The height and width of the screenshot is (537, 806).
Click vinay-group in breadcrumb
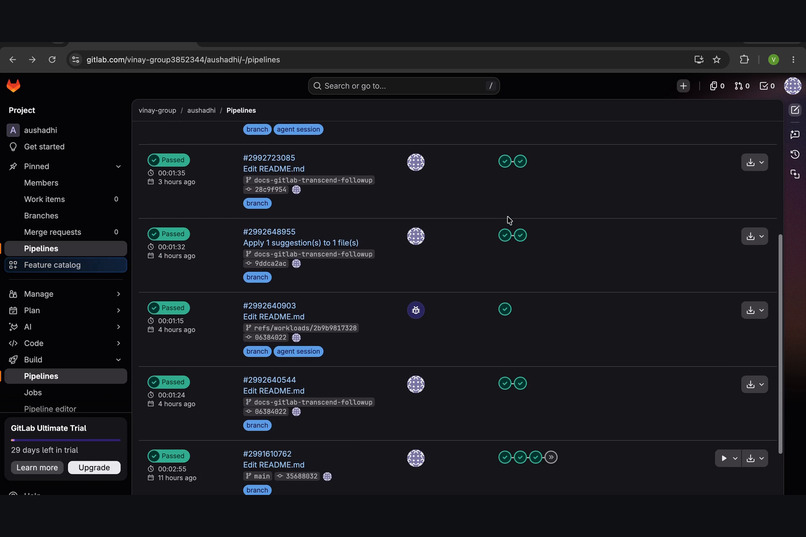[157, 110]
